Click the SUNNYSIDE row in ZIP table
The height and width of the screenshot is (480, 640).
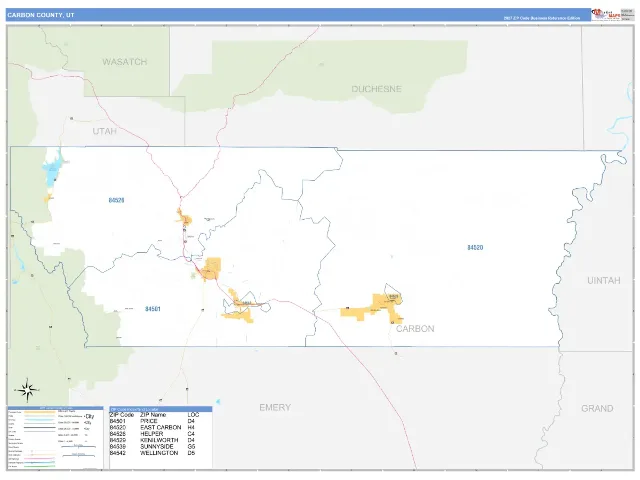tap(154, 447)
